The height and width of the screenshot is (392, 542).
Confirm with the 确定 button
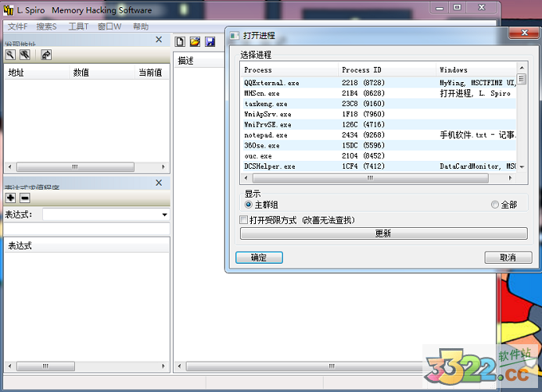tap(259, 257)
